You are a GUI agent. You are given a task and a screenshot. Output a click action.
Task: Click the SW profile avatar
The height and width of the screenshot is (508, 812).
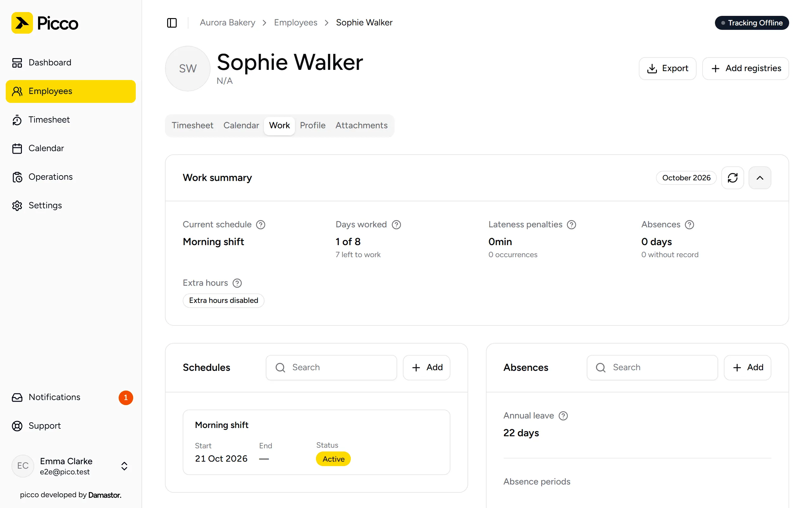point(187,69)
